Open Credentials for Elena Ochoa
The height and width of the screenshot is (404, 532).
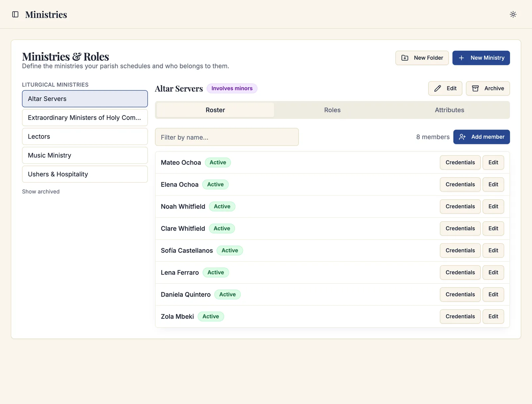(460, 184)
